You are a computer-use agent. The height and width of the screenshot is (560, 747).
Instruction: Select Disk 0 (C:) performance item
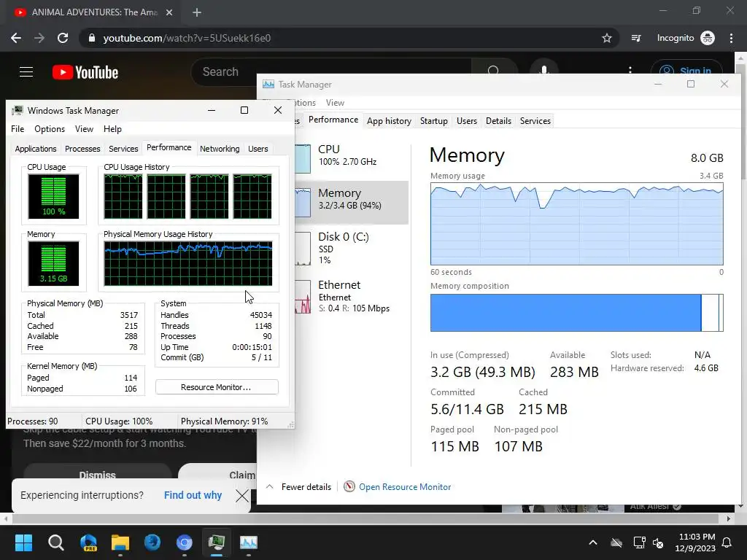click(352, 248)
